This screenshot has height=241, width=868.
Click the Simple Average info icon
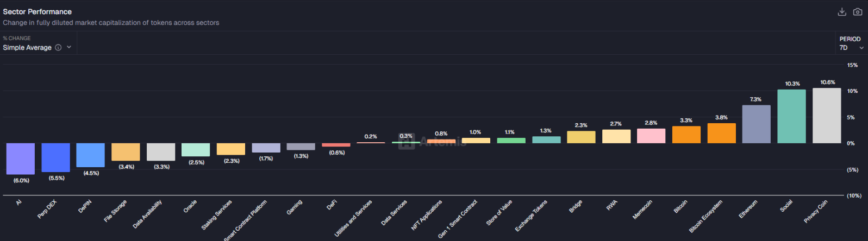pos(58,48)
